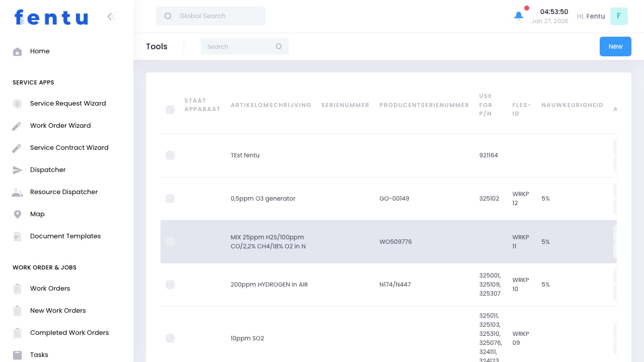Viewport: 644px width, 362px height.
Task: Sort by Staat Apparaat column header
Action: coord(202,105)
